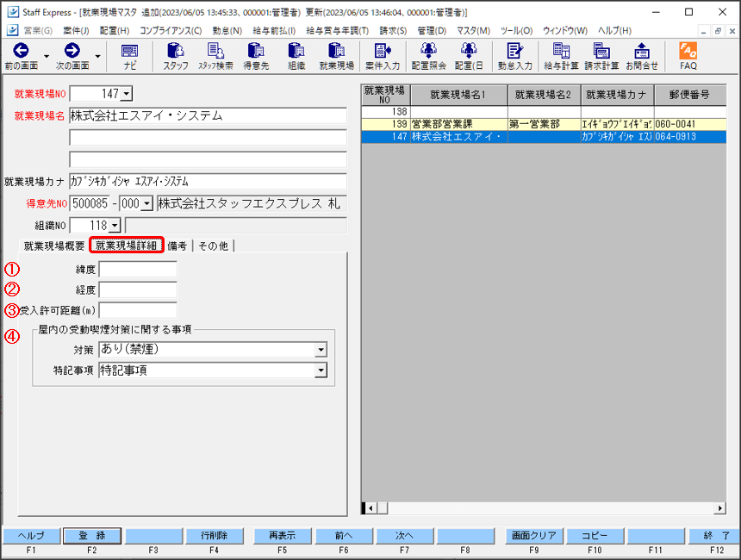Viewport: 741px width, 560px height.
Task: Click the Staff Express title bar app icon
Action: (13, 12)
